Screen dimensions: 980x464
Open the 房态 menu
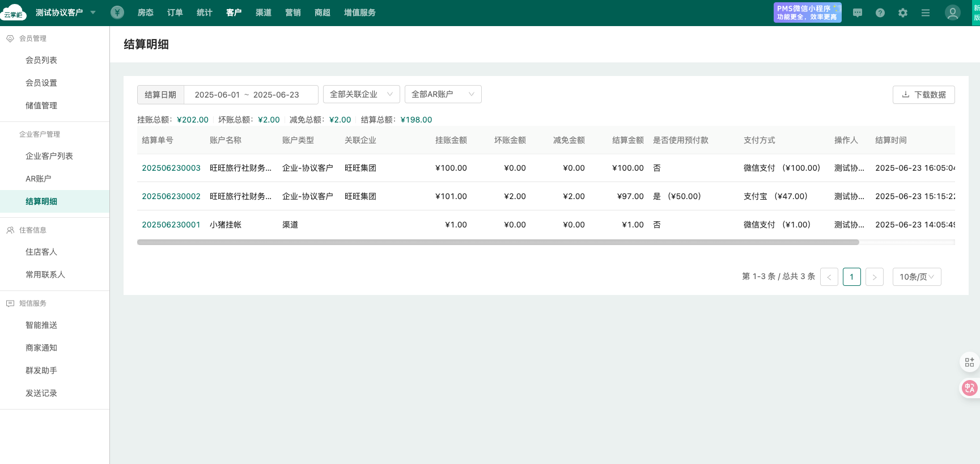(x=146, y=12)
